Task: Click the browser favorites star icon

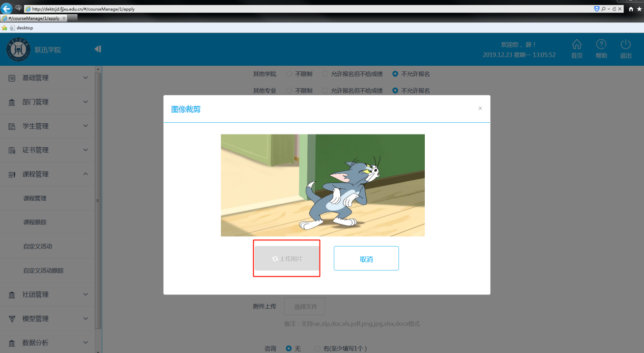Action: point(639,9)
